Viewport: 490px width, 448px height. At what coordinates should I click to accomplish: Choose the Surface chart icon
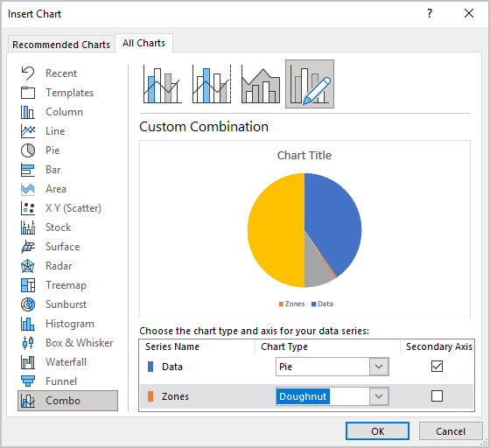point(28,247)
